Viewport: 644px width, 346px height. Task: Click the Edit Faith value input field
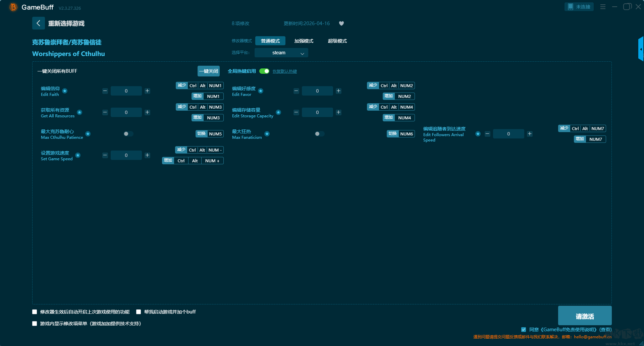click(x=126, y=91)
